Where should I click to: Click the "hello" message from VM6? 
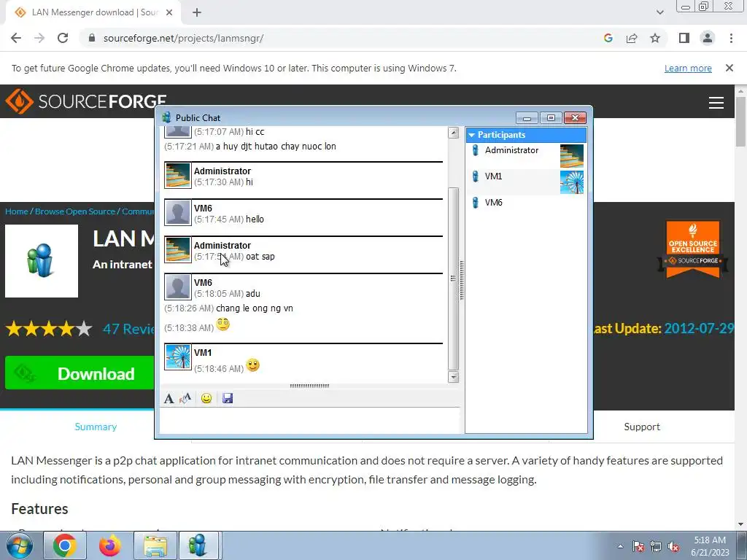255,219
